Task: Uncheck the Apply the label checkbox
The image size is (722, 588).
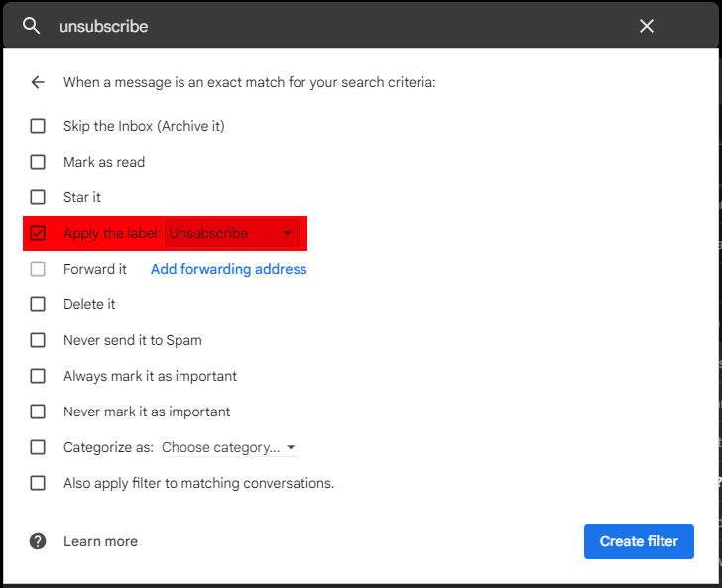Action: click(x=38, y=234)
